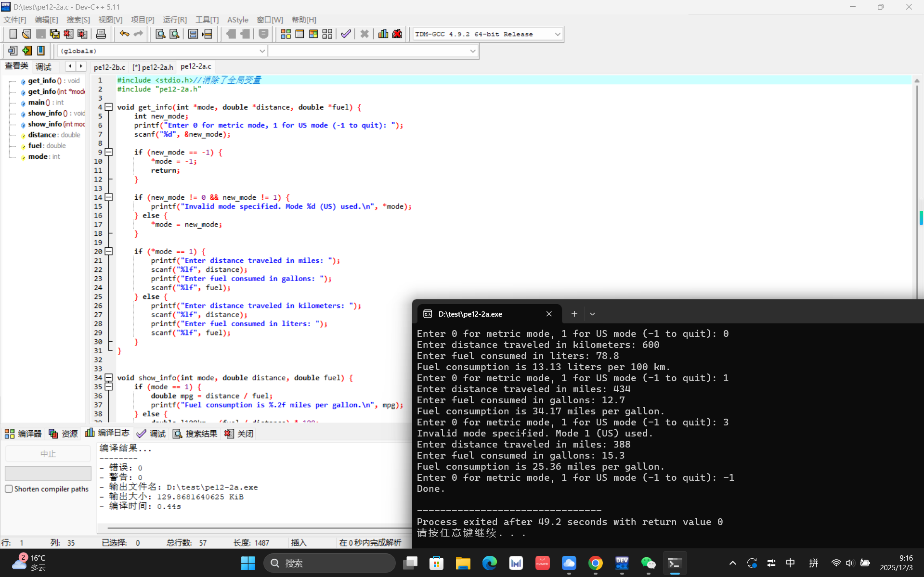Click the Redo arrow in toolbar
Image resolution: width=924 pixels, height=577 pixels.
(138, 34)
